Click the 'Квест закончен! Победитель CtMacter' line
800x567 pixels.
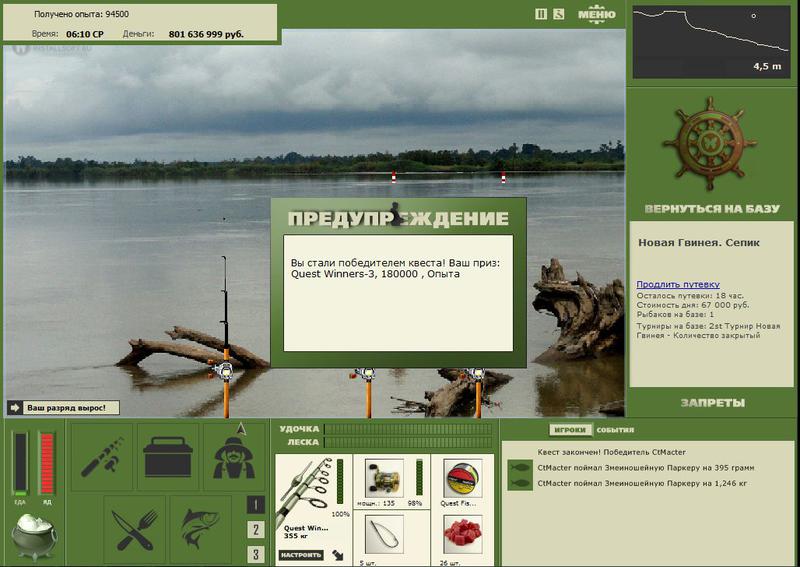[611, 452]
